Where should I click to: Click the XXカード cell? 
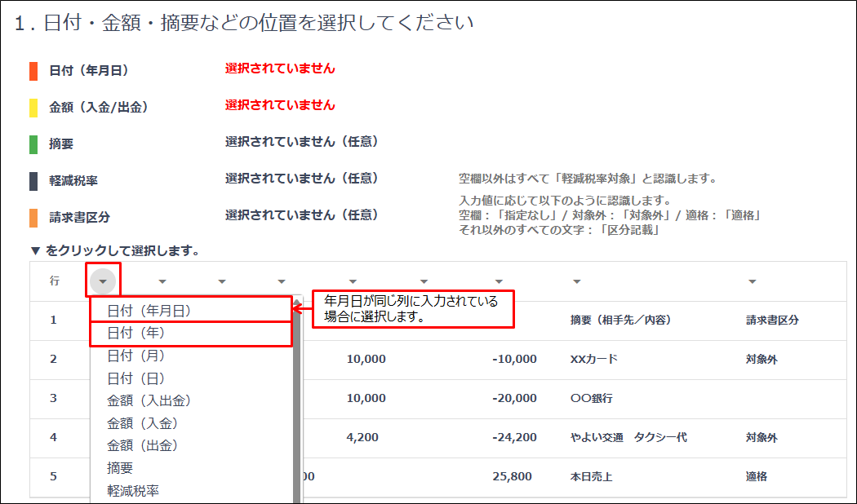594,360
